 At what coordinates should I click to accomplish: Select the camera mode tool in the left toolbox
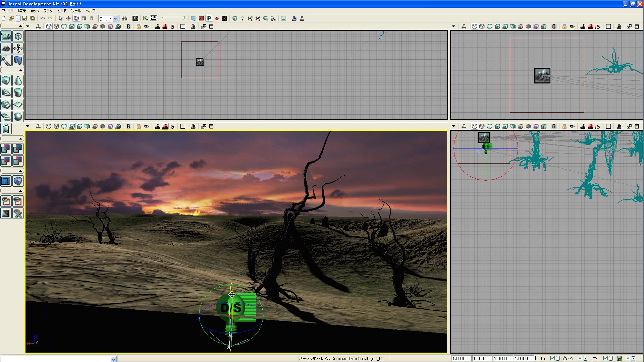tap(6, 36)
